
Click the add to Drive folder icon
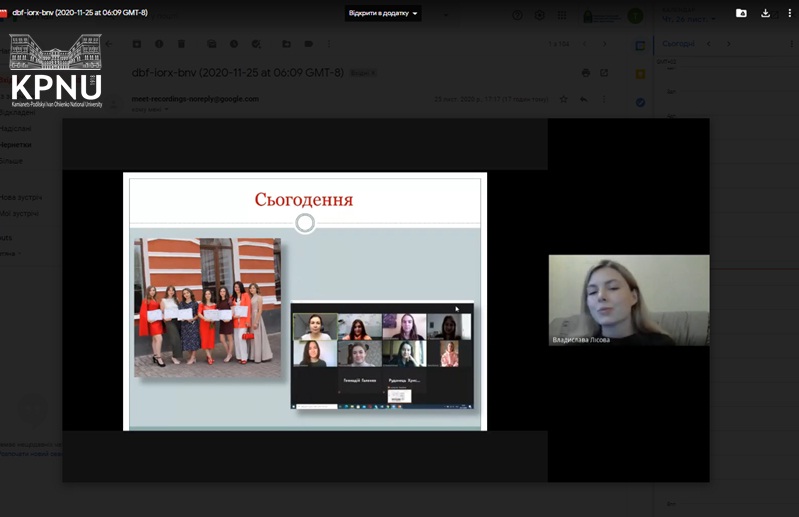click(x=741, y=13)
